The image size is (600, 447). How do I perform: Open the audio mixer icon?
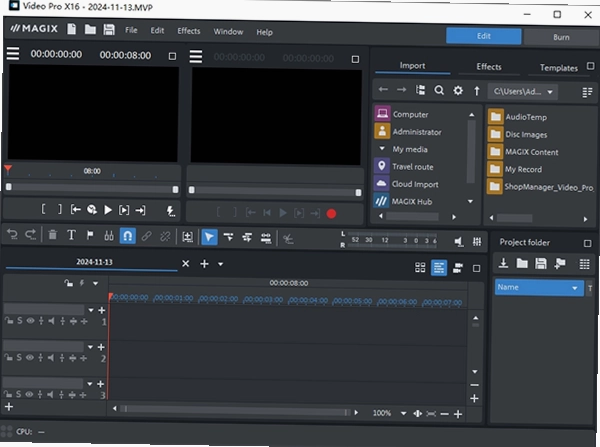(x=477, y=241)
